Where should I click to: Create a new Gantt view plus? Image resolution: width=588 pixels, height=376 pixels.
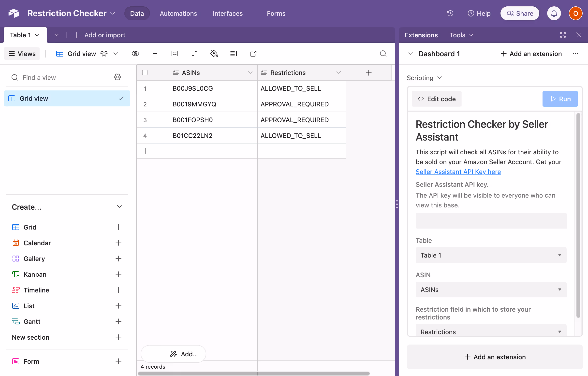(x=118, y=321)
